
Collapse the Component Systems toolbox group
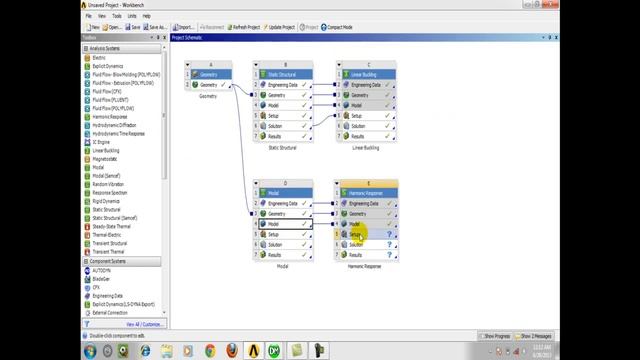[86, 261]
